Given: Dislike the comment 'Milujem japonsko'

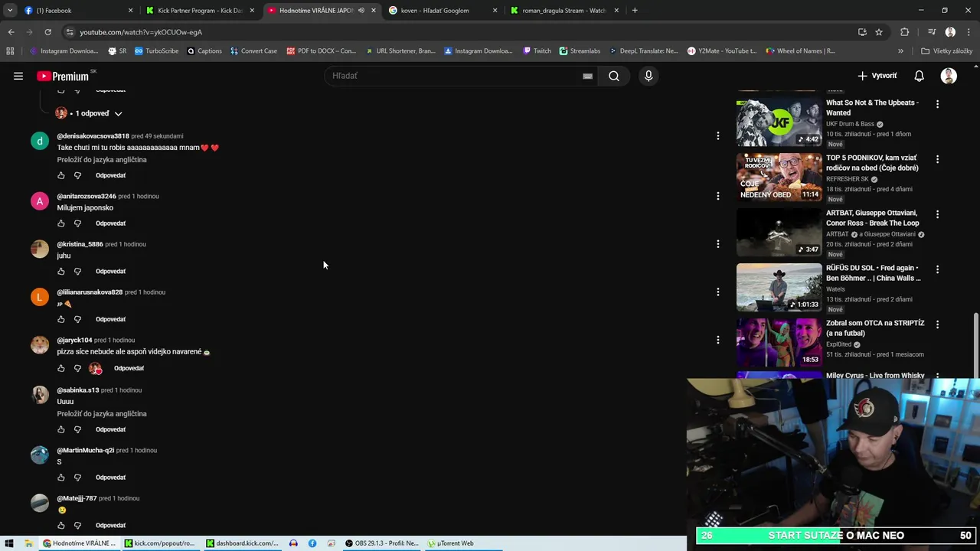Looking at the screenshot, I should pos(77,223).
